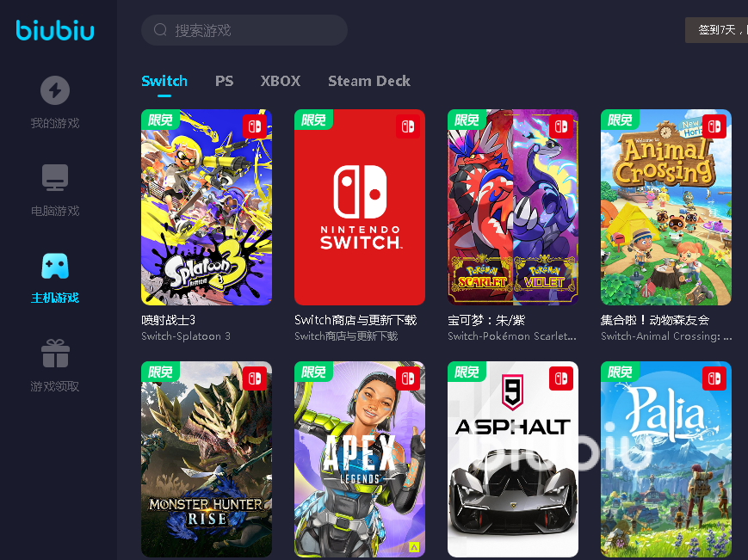The image size is (748, 560).
Task: Switch to the PS tab
Action: 224,81
